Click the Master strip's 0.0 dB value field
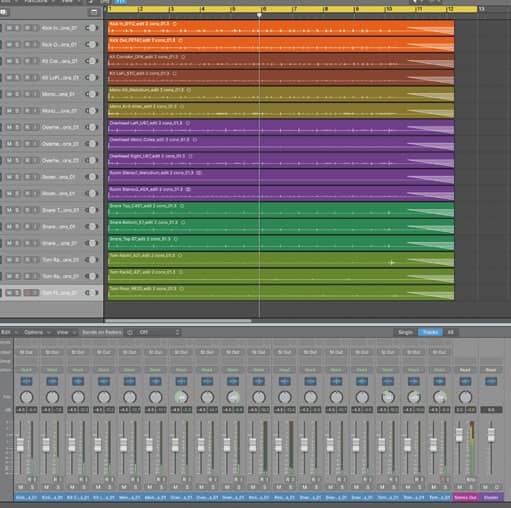The height and width of the screenshot is (508, 511). [491, 410]
